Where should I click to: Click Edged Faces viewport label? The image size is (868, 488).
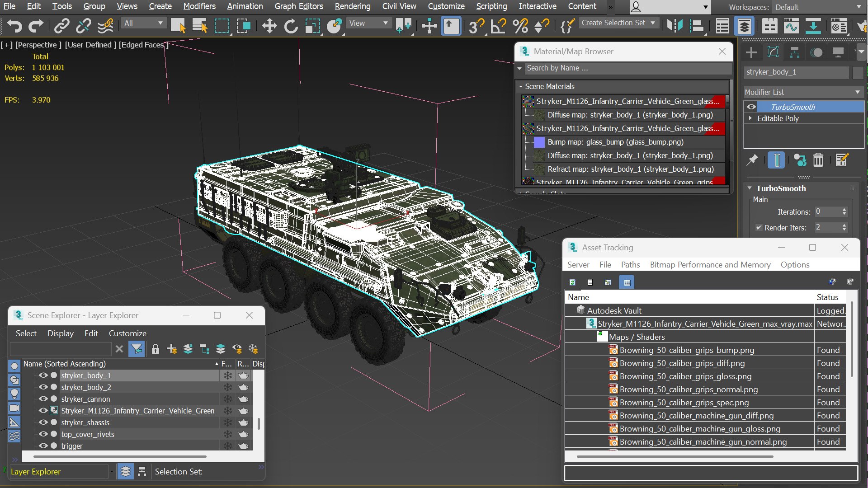pos(143,45)
